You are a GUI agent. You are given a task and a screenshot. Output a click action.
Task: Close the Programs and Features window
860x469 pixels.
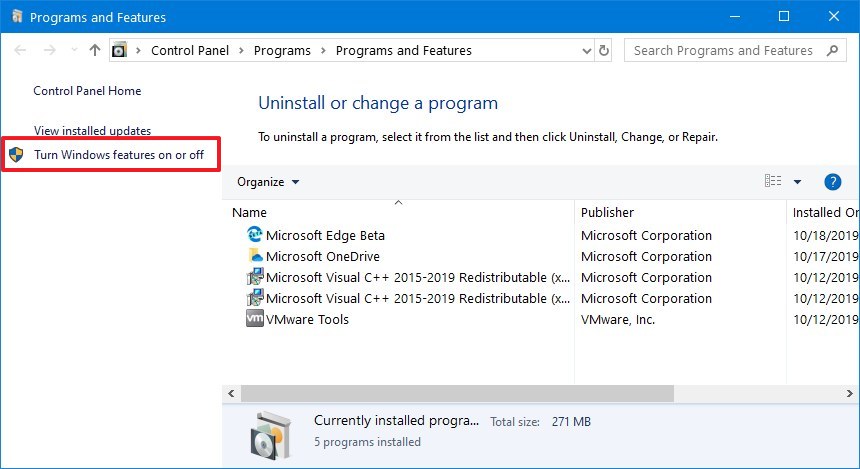834,16
